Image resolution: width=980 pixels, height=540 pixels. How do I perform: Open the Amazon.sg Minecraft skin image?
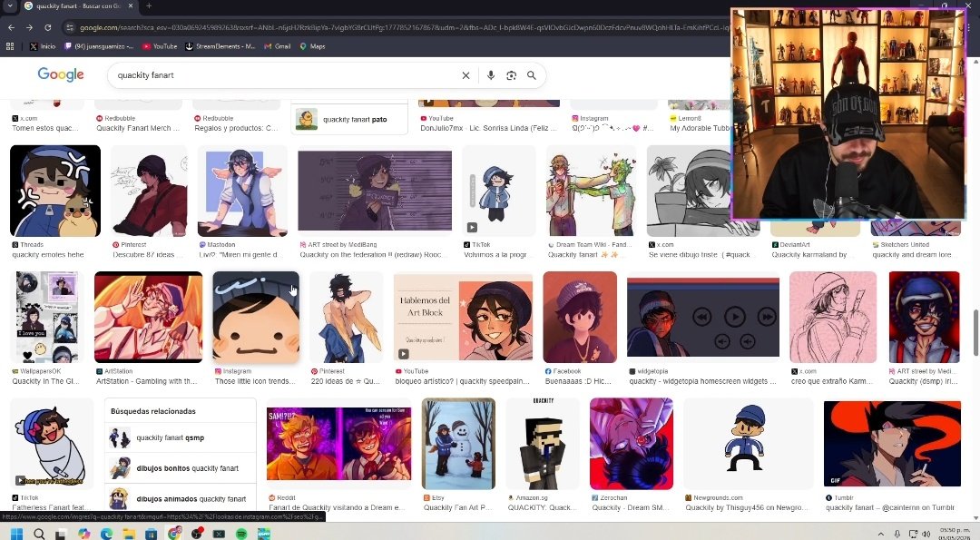[544, 443]
